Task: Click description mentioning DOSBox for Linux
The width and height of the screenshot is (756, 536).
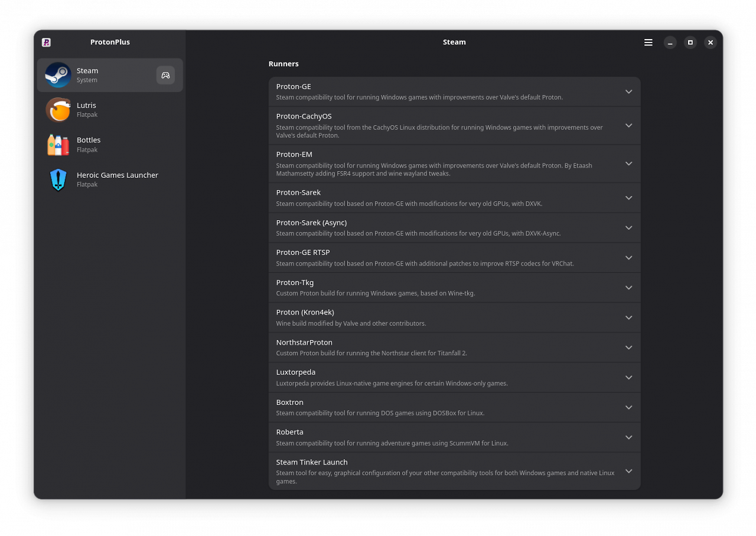Action: click(380, 413)
